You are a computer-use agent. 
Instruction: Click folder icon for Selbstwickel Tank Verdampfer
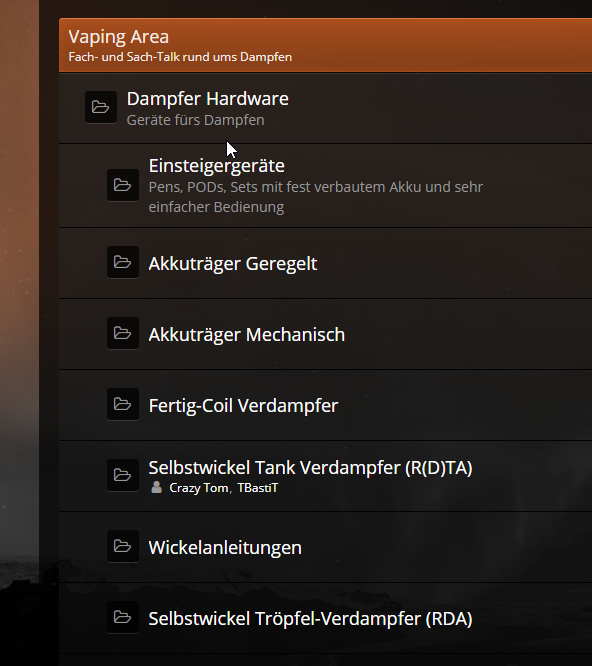tap(123, 475)
